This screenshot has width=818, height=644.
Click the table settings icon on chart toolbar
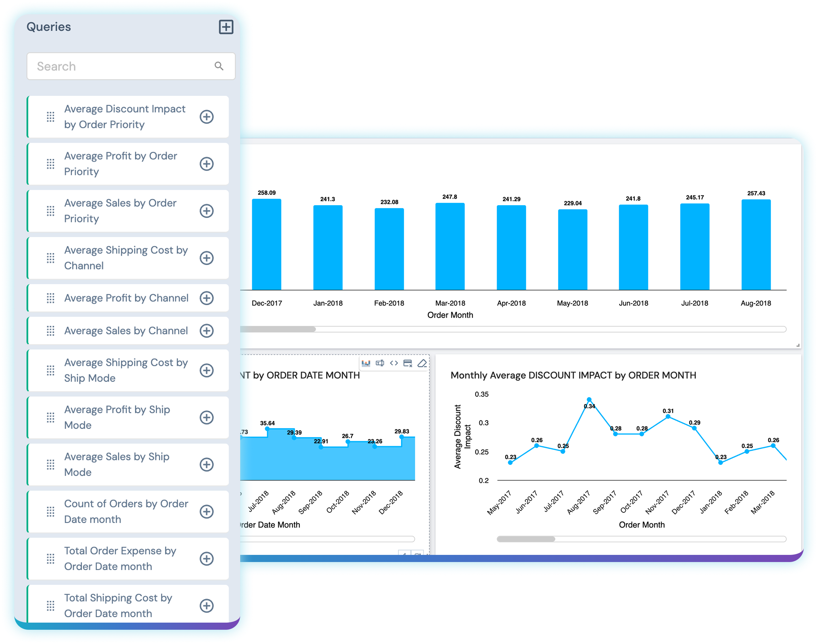pyautogui.click(x=408, y=363)
